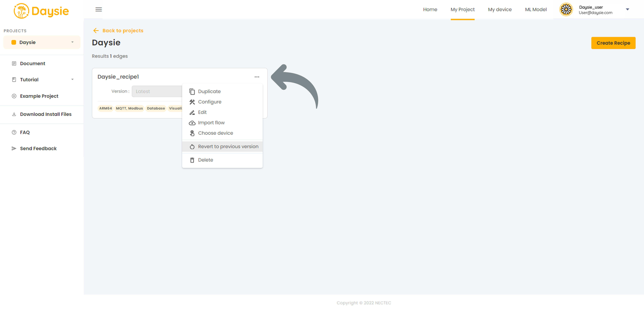Select Revert to previous version
Screen dimensions: 644x312
pyautogui.click(x=222, y=147)
